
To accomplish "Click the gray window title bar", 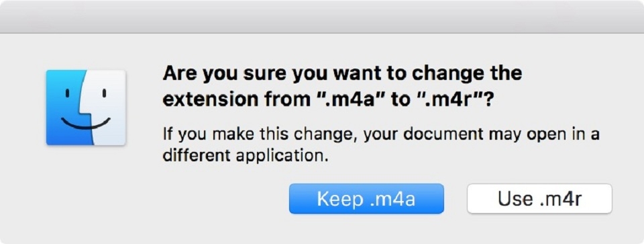I will click(x=322, y=16).
